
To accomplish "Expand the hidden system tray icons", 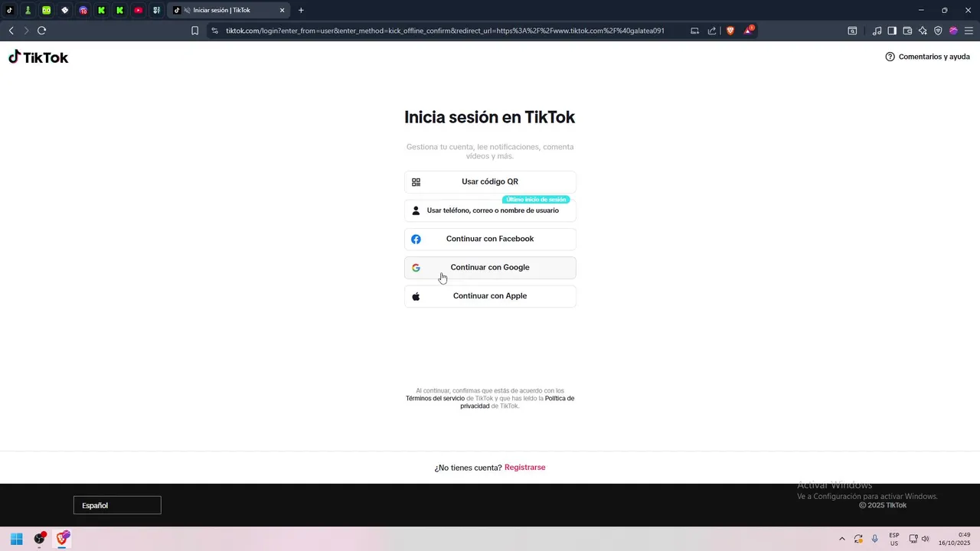I will pyautogui.click(x=842, y=539).
